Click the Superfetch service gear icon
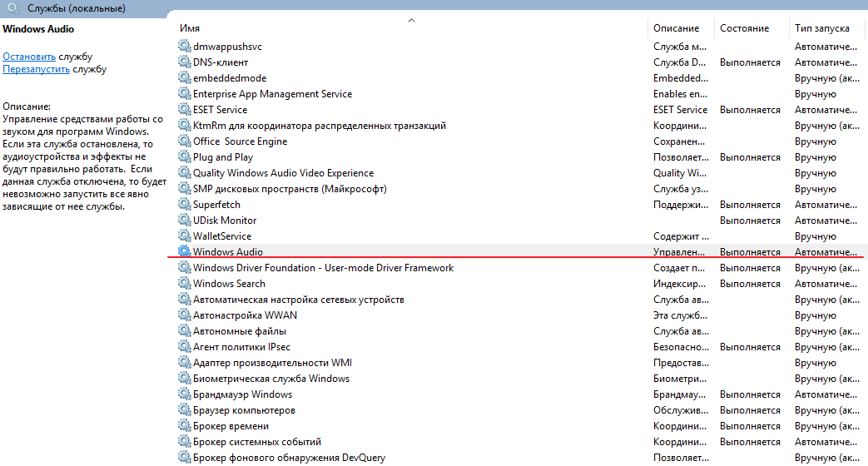The image size is (868, 466). (x=184, y=205)
